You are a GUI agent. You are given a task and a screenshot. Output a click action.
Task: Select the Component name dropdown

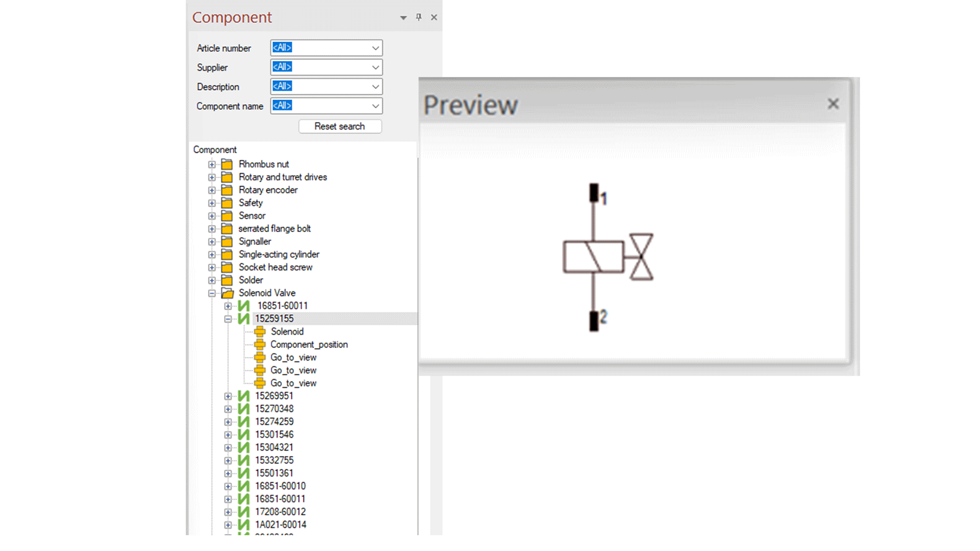pyautogui.click(x=327, y=106)
